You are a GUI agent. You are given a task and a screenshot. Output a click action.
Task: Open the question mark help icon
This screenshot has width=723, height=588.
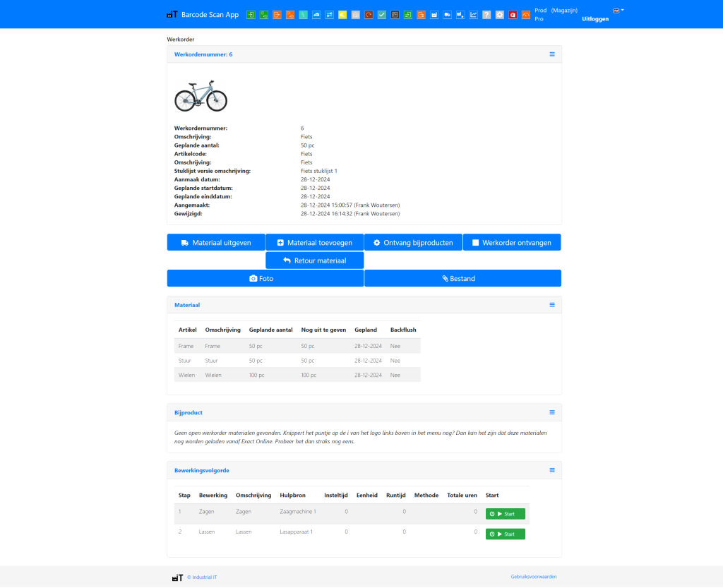(x=486, y=14)
